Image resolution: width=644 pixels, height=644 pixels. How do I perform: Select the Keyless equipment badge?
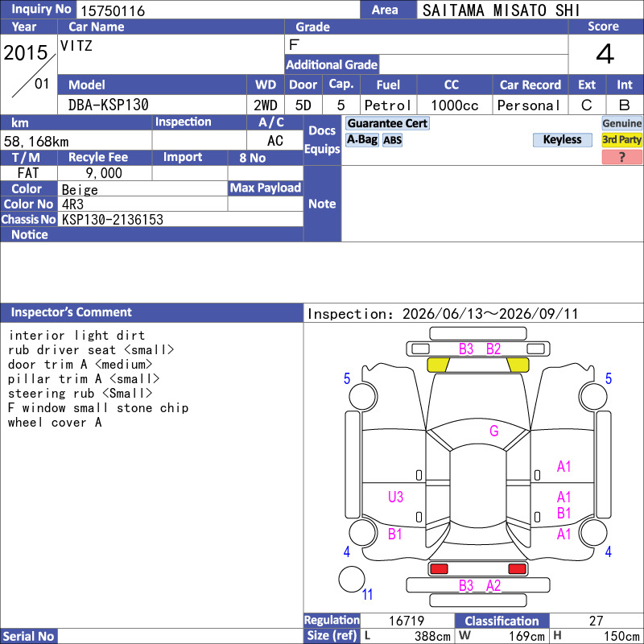[562, 139]
